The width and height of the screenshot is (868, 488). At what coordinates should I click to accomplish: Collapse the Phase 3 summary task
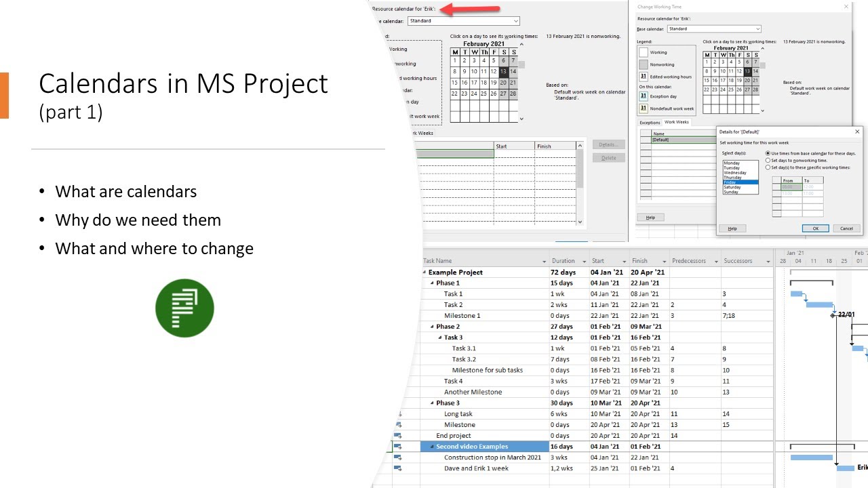click(x=433, y=403)
